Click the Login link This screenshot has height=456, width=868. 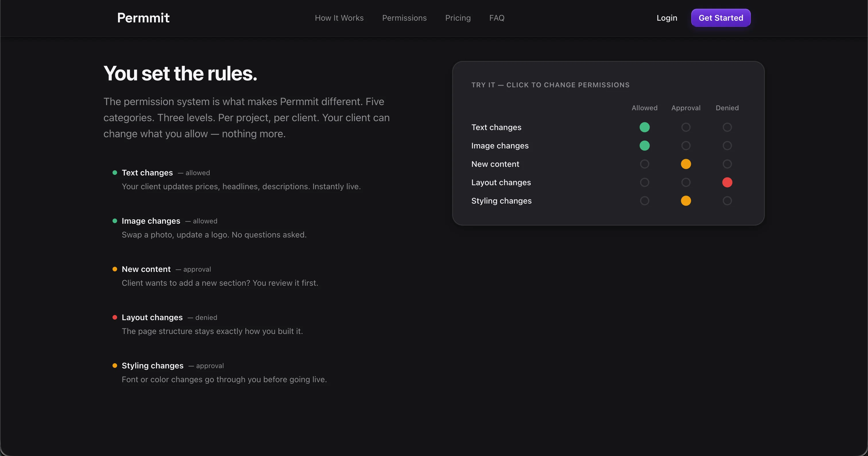point(666,18)
